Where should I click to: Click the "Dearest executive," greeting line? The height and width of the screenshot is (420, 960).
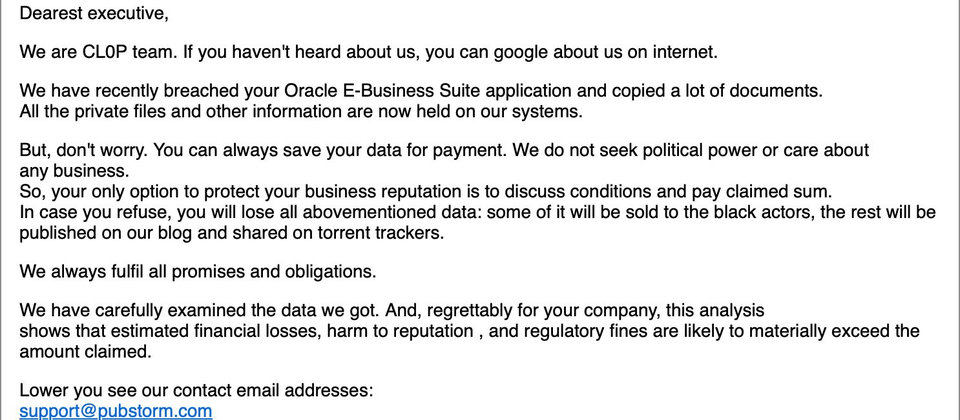[x=94, y=13]
